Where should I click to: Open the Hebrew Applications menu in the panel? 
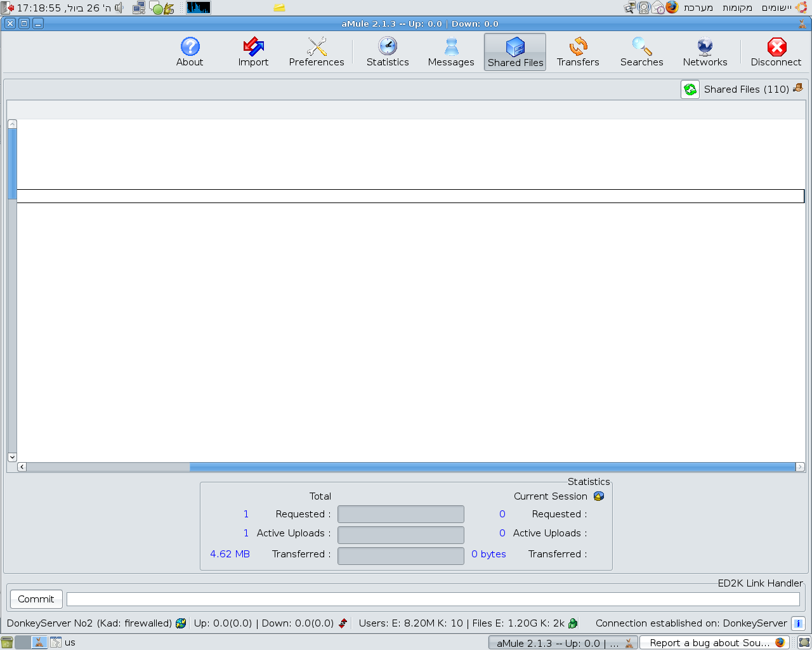tap(776, 8)
